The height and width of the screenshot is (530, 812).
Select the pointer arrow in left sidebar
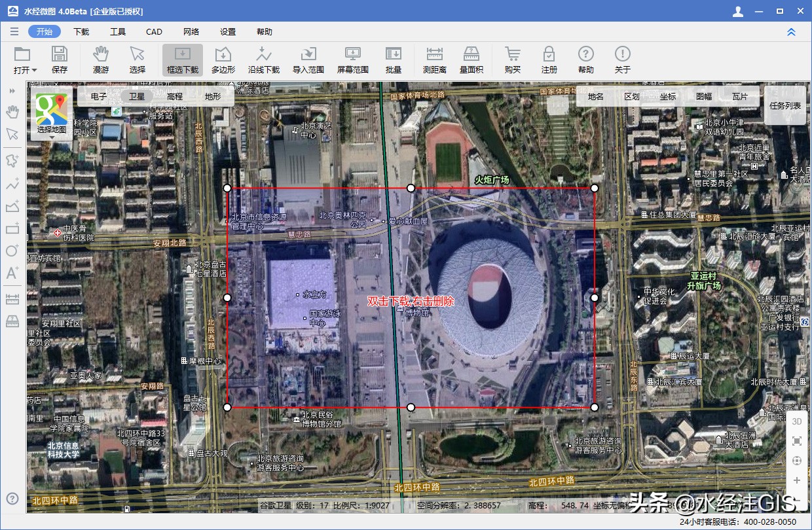coord(12,134)
